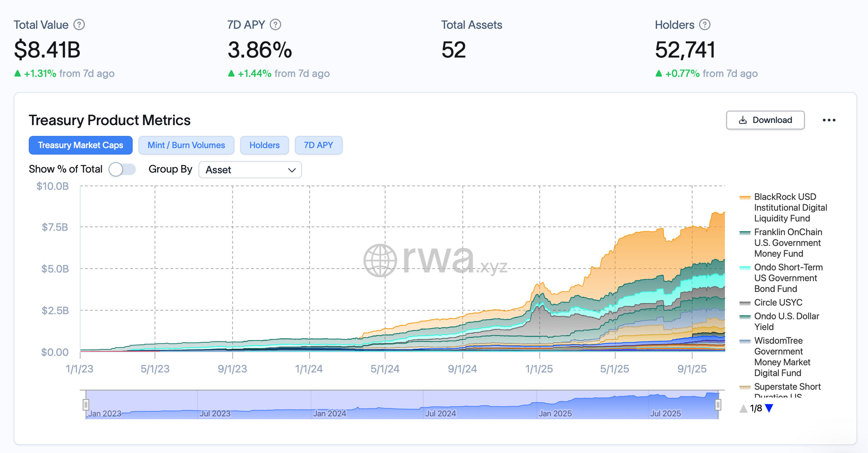Viewport: 868px width, 453px height.
Task: Click the up triangle in legend pagination
Action: [x=743, y=408]
